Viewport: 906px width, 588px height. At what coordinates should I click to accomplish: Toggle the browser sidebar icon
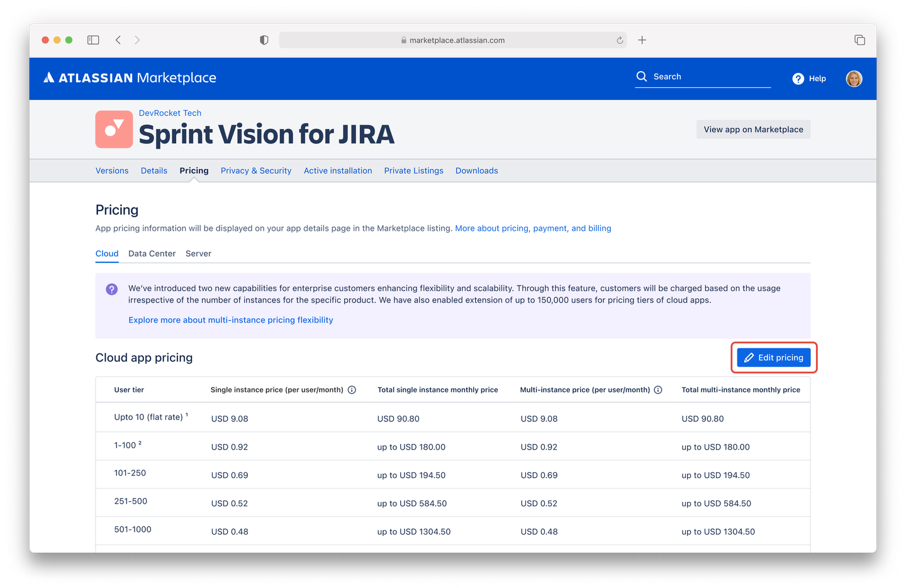(92, 40)
